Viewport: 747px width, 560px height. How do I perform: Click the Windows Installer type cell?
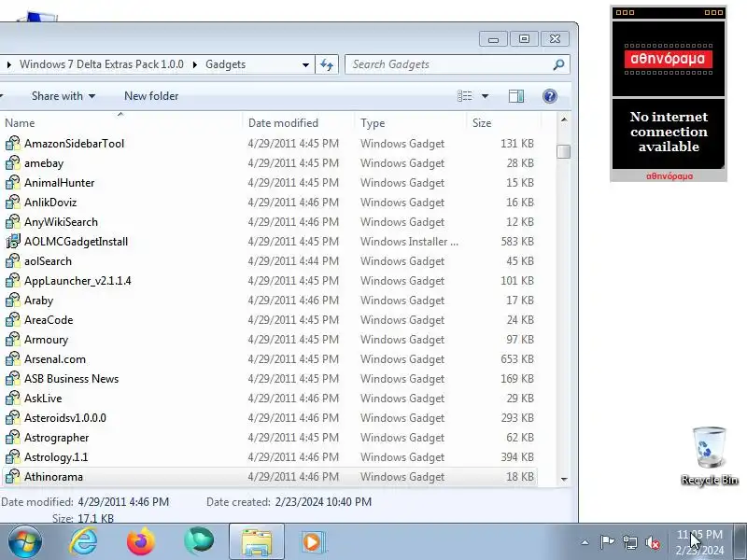(x=410, y=242)
